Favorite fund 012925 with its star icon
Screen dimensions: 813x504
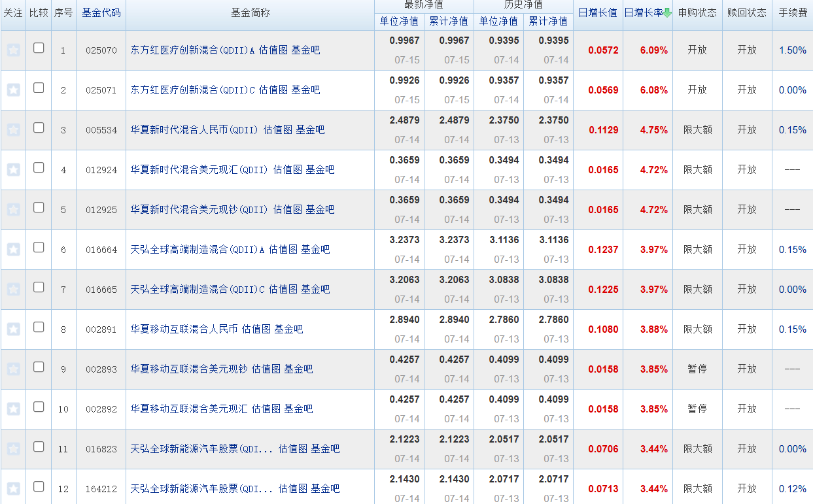13,210
